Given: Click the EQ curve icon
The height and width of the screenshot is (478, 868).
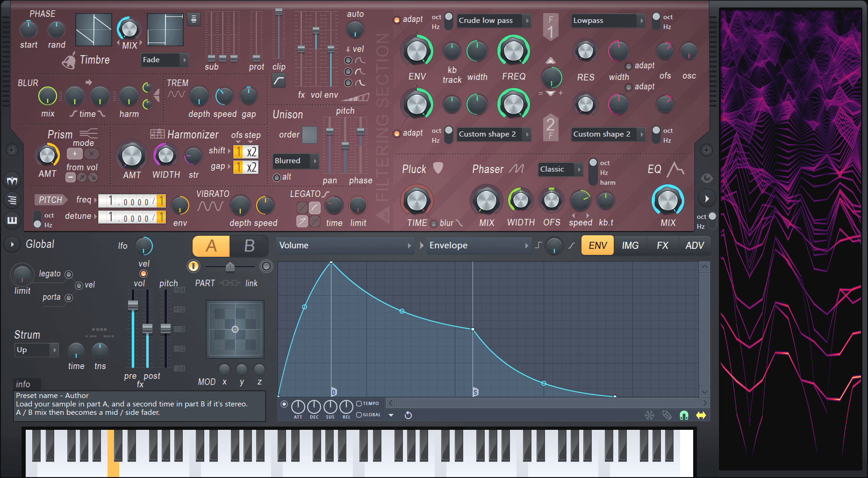Looking at the screenshot, I should 675,169.
